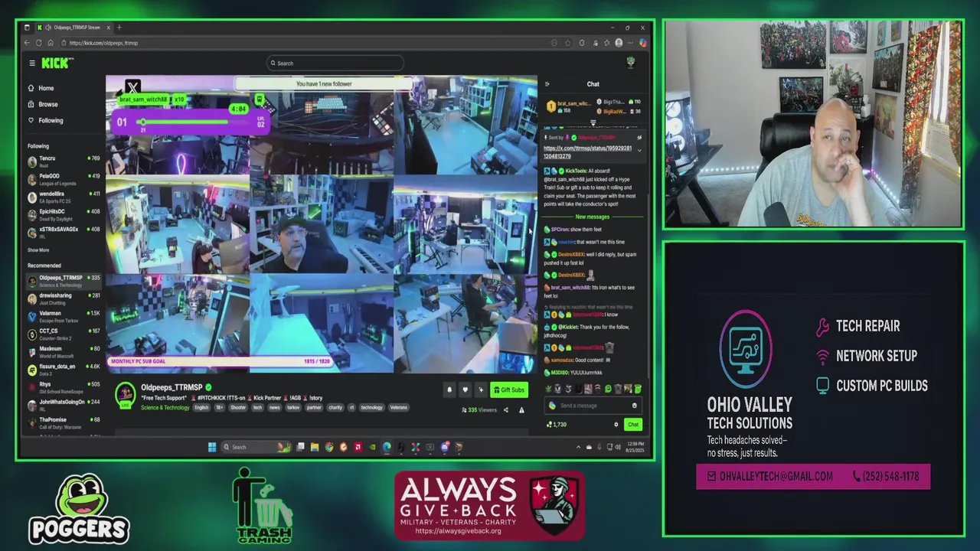Click the green Chat send button
Image resolution: width=980 pixels, height=551 pixels.
633,425
